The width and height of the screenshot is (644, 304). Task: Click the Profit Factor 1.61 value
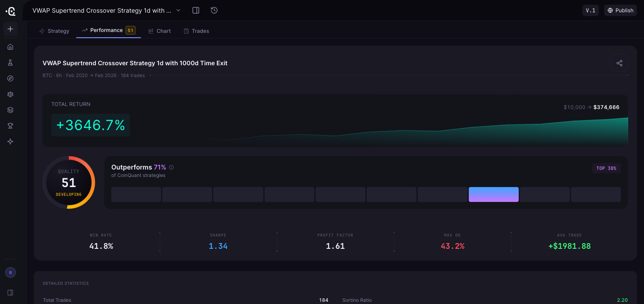coord(335,246)
